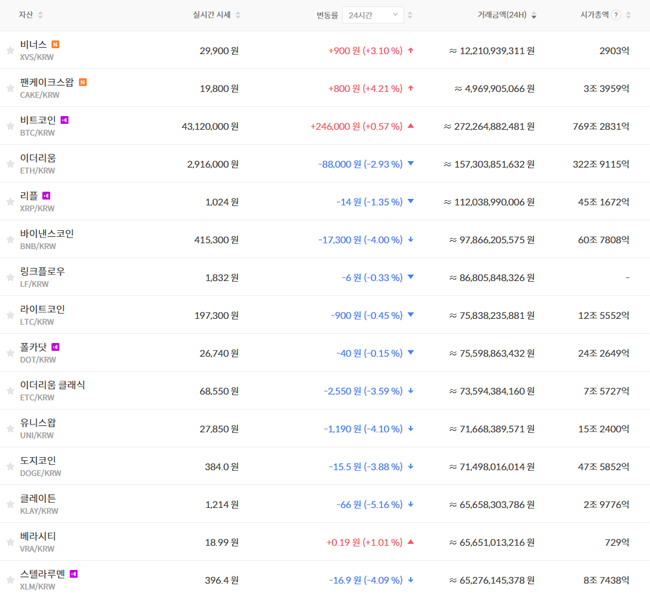The height and width of the screenshot is (596, 650).
Task: Click the orange N badge beside 팬케이크스왑
Action: pos(82,82)
